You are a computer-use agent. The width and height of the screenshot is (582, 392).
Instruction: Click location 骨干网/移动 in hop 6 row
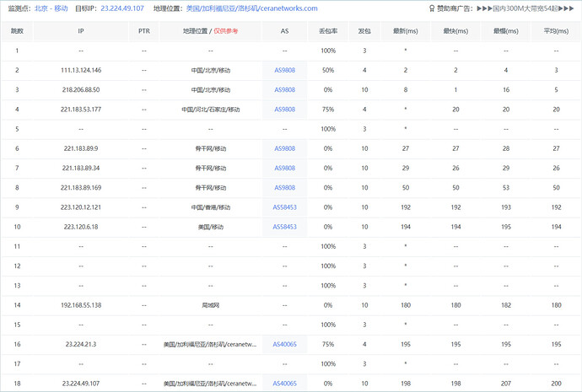(x=211, y=148)
